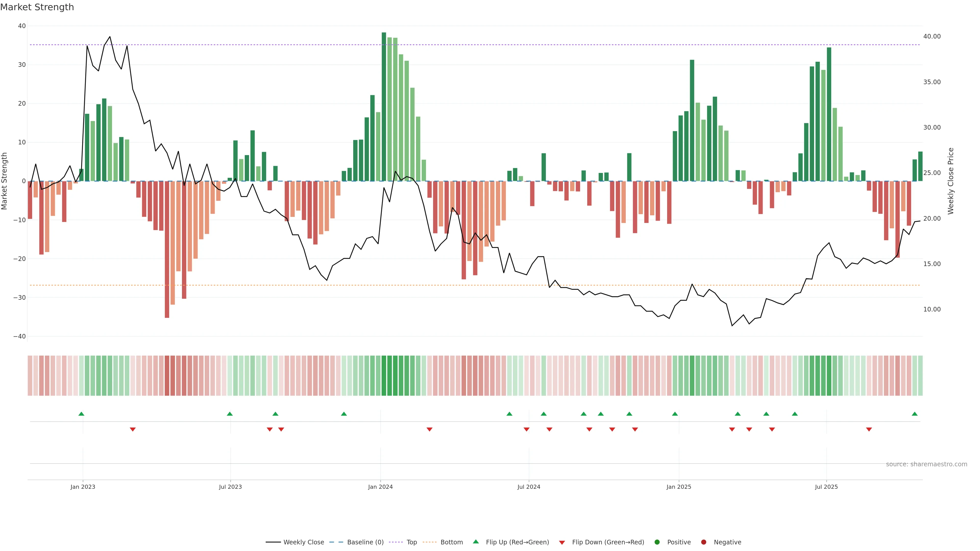Click the Weekly Close Price axis title
This screenshot has width=980, height=551.
click(x=951, y=181)
